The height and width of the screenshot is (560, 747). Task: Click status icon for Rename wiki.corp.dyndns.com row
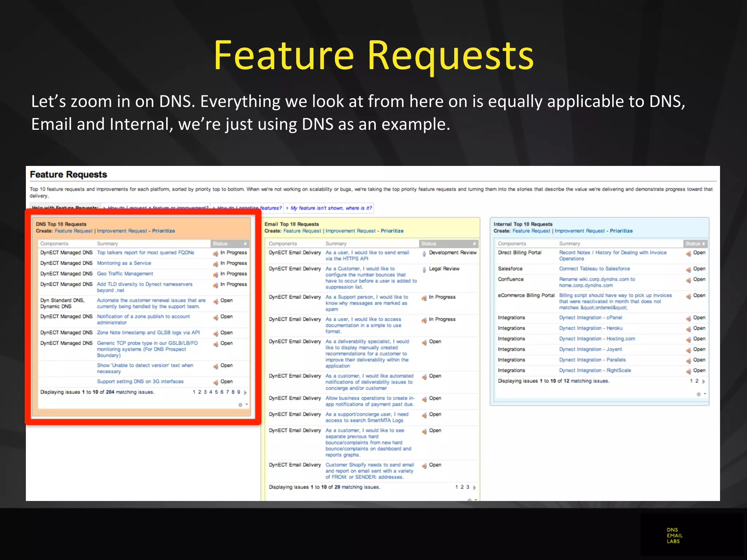[688, 280]
